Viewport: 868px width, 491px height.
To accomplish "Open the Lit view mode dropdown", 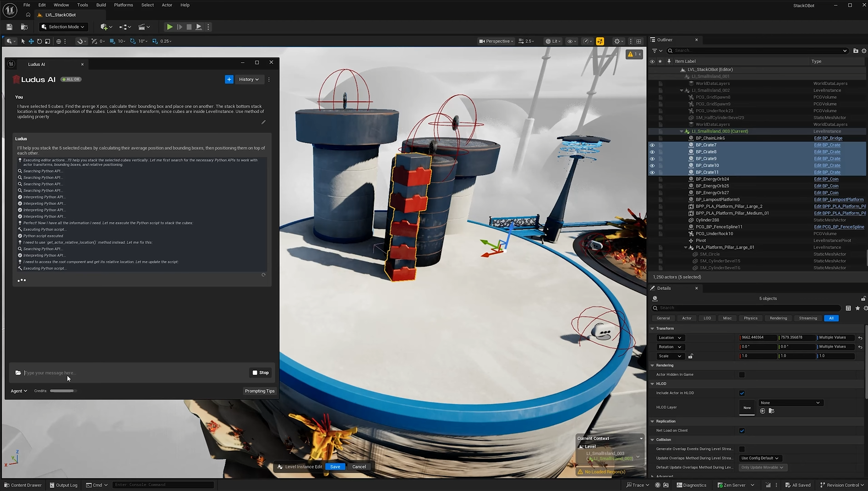I will 553,41.
